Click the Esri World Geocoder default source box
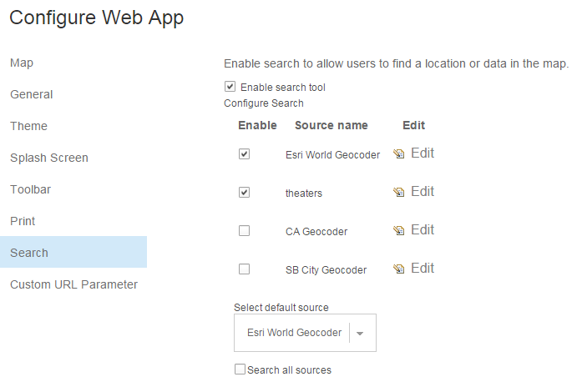The height and width of the screenshot is (392, 572). [x=294, y=333]
